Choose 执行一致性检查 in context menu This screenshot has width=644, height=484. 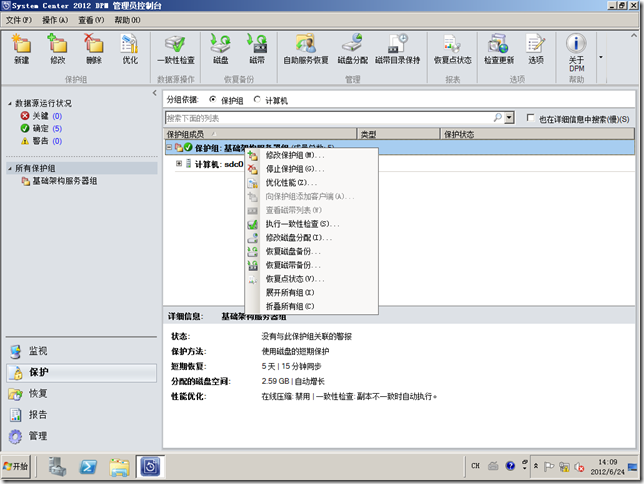[311, 224]
